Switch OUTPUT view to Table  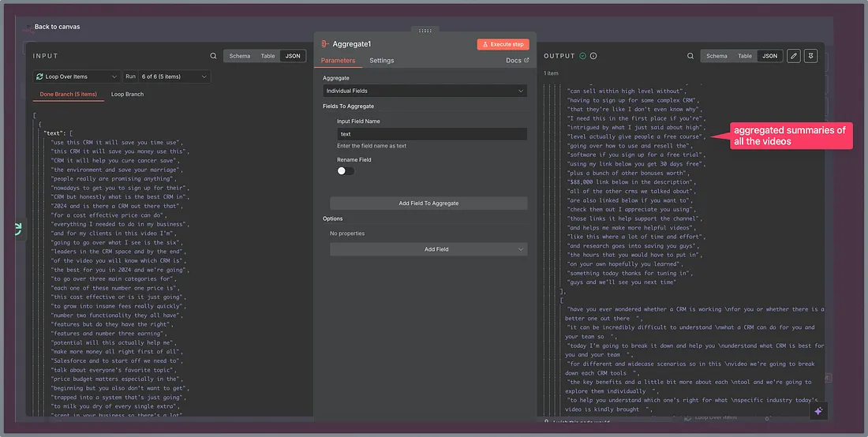[x=745, y=56]
